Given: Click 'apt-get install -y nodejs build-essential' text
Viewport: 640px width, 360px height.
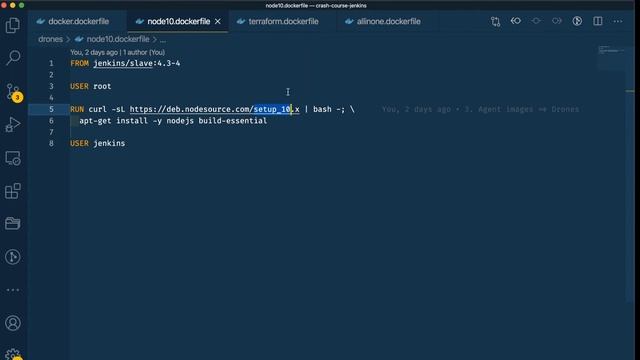Looking at the screenshot, I should tap(173, 121).
